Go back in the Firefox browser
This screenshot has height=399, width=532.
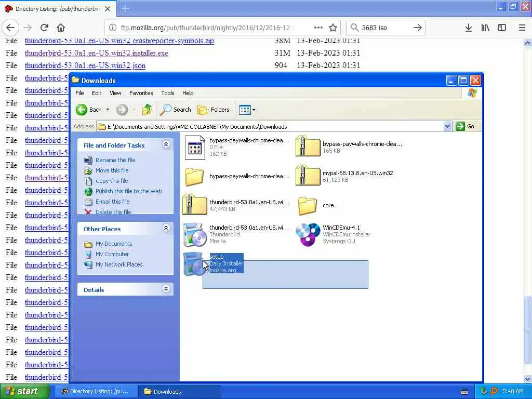tap(10, 28)
